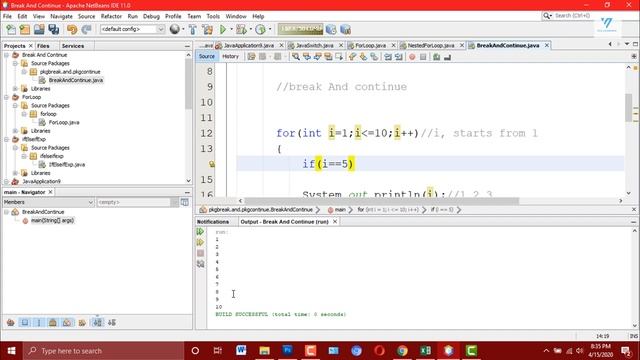This screenshot has height=360, width=640.
Task: Expand Libraries under Break And Continue
Action: pyautogui.click(x=16, y=89)
